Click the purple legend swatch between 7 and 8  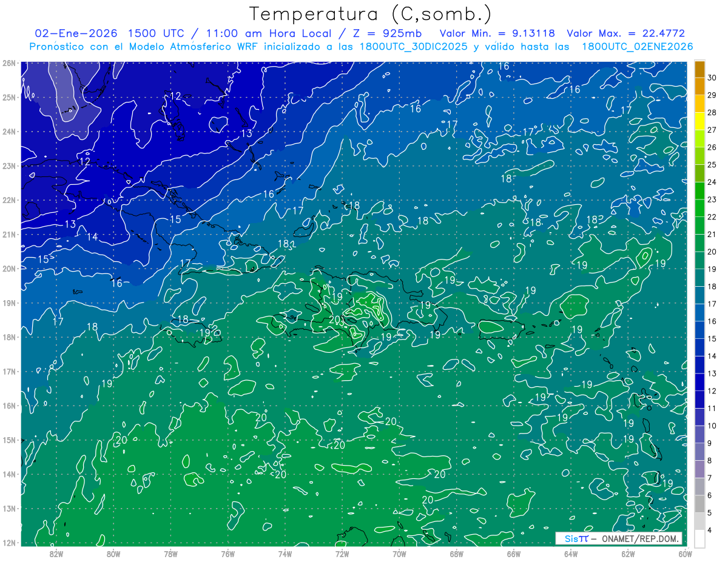699,469
